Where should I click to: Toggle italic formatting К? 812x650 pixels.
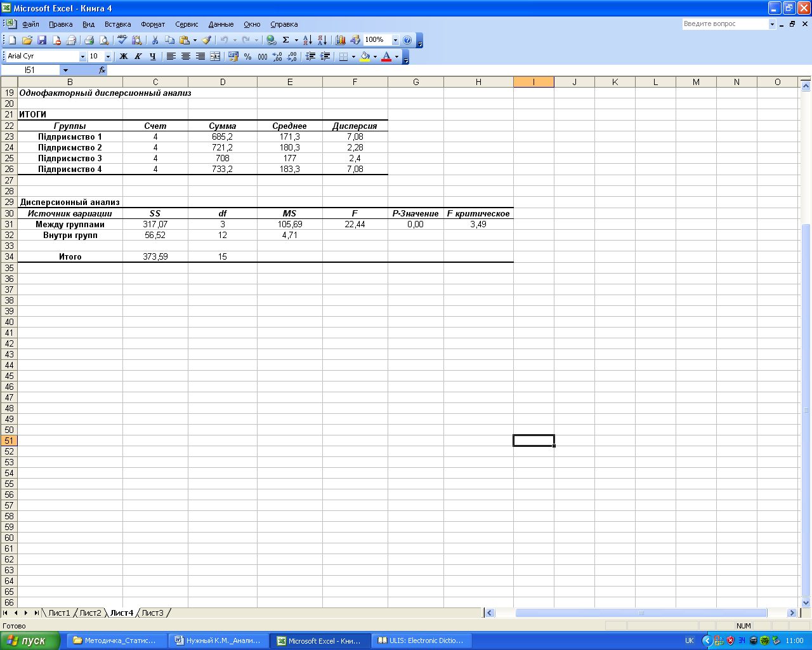tap(138, 56)
